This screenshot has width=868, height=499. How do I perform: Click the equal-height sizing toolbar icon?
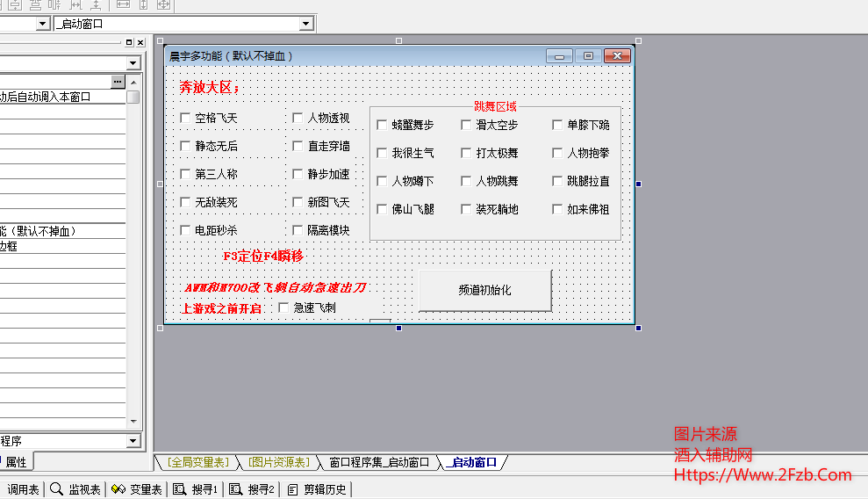[x=143, y=5]
